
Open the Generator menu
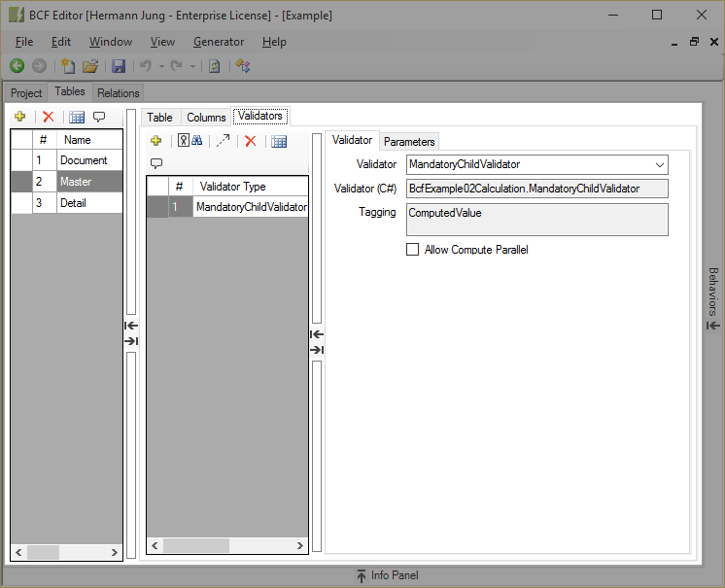pos(219,42)
